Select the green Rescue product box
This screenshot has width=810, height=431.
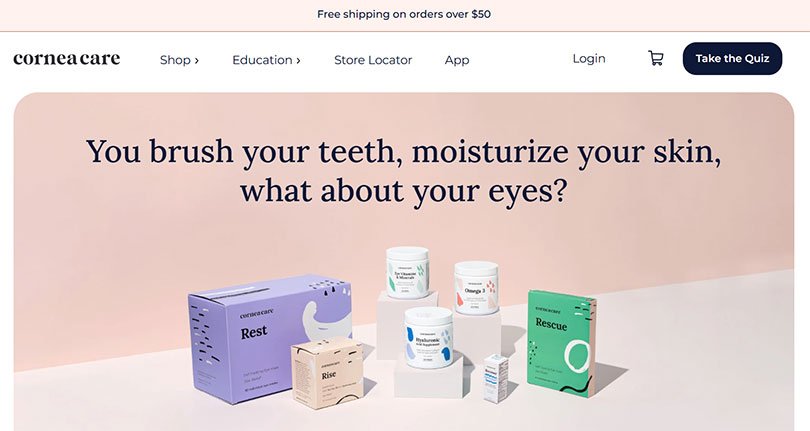tap(562, 343)
